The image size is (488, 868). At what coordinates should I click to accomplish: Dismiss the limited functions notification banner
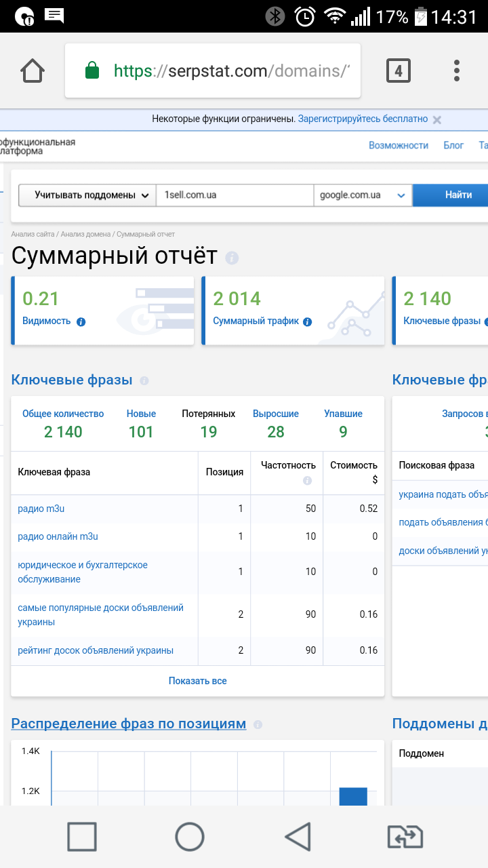437,119
